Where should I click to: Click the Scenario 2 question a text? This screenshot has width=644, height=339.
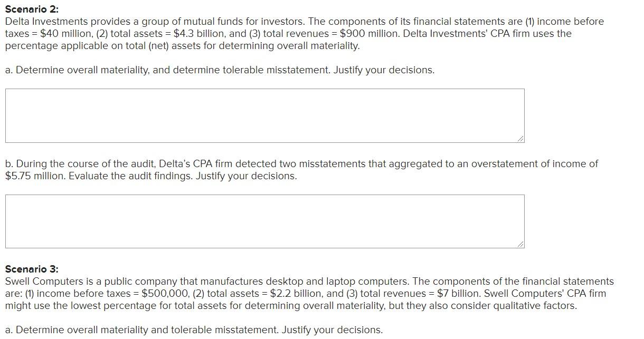[220, 70]
